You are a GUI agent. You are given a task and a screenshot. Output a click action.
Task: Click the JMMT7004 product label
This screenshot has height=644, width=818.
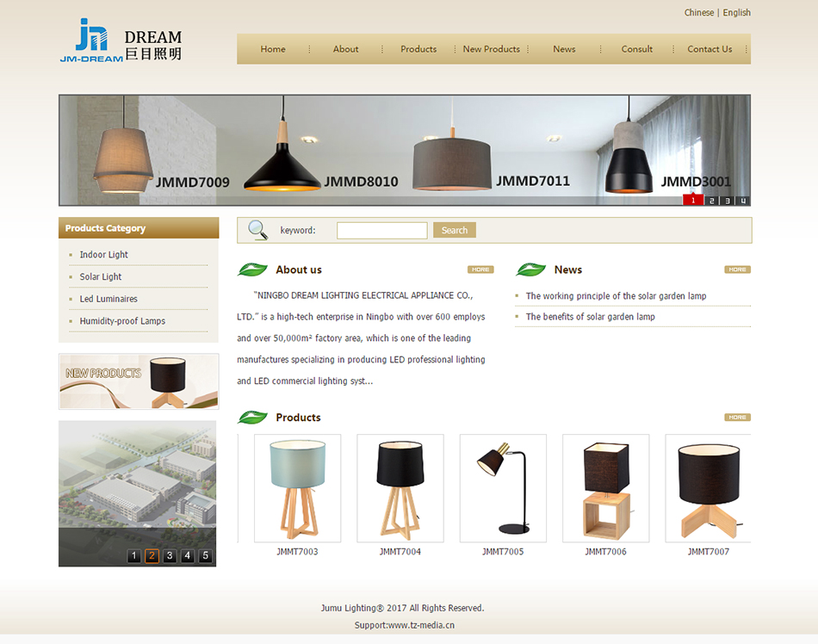pyautogui.click(x=400, y=552)
